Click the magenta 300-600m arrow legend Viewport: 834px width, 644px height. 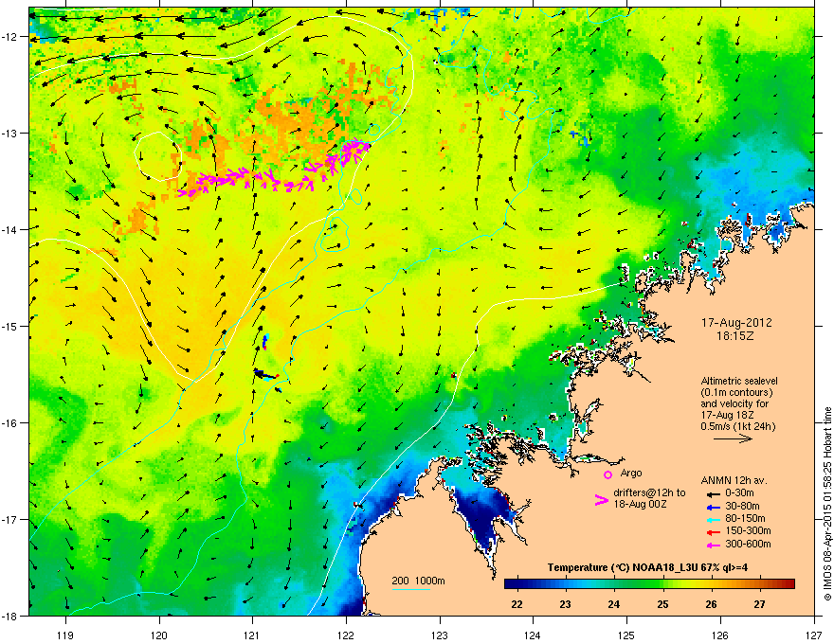[712, 545]
